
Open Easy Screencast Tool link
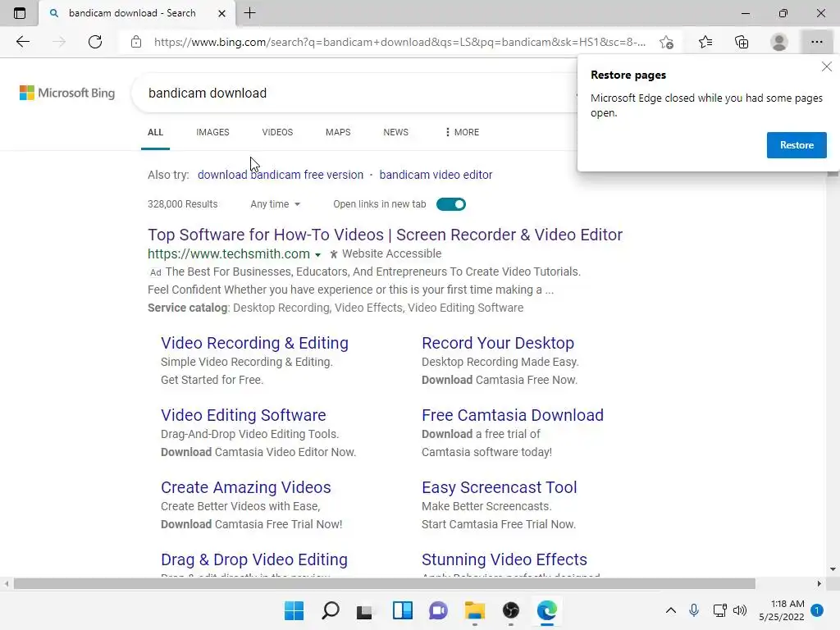(x=500, y=487)
